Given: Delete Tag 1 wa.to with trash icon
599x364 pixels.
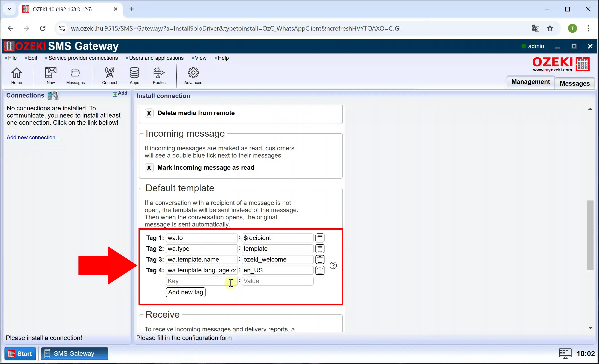Looking at the screenshot, I should click(320, 238).
